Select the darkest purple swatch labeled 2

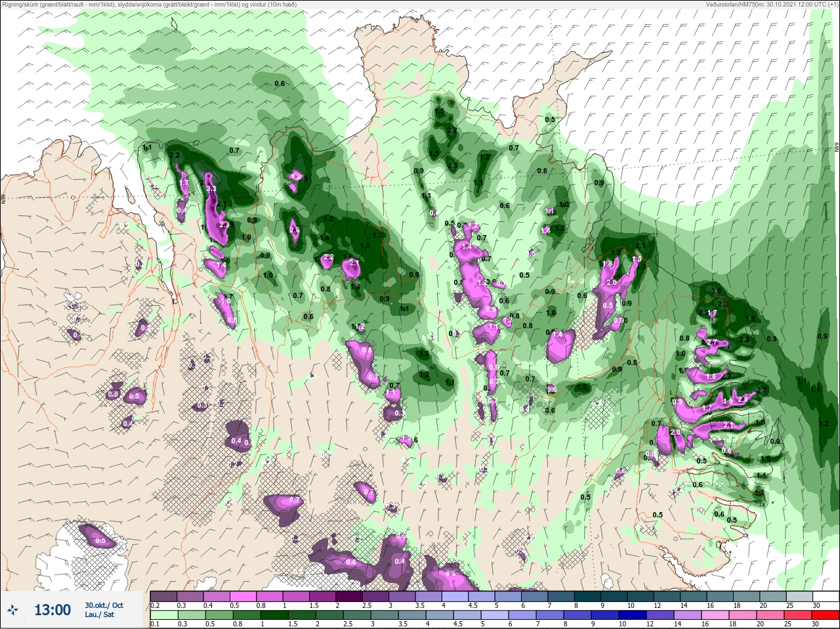click(x=349, y=596)
